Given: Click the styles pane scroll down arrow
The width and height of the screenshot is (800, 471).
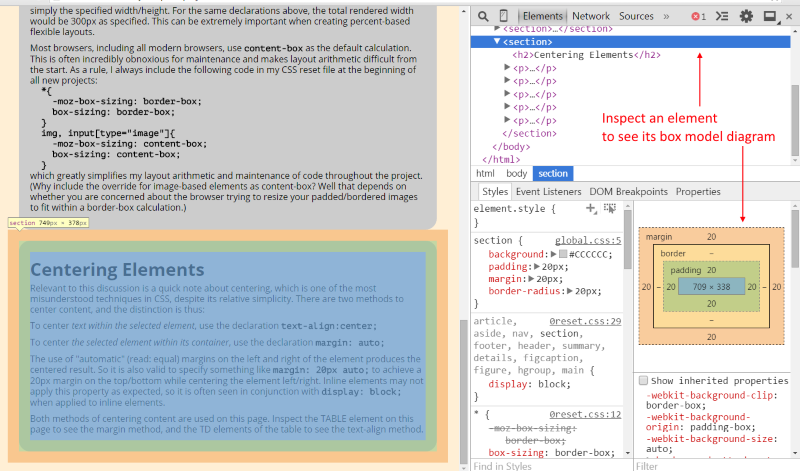Looking at the screenshot, I should [628, 453].
